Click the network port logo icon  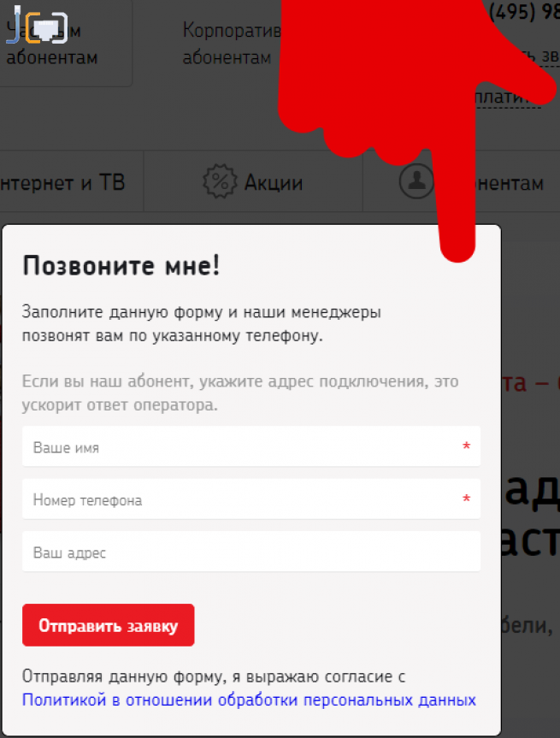[37, 25]
